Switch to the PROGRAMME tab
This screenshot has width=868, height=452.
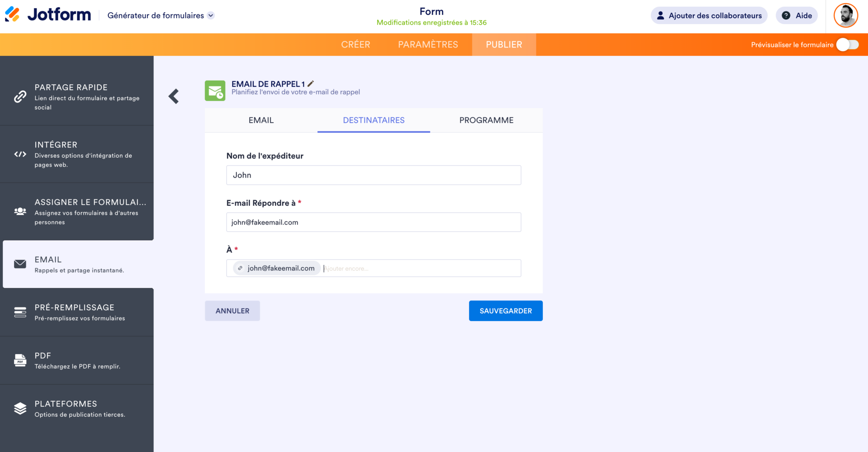point(486,120)
